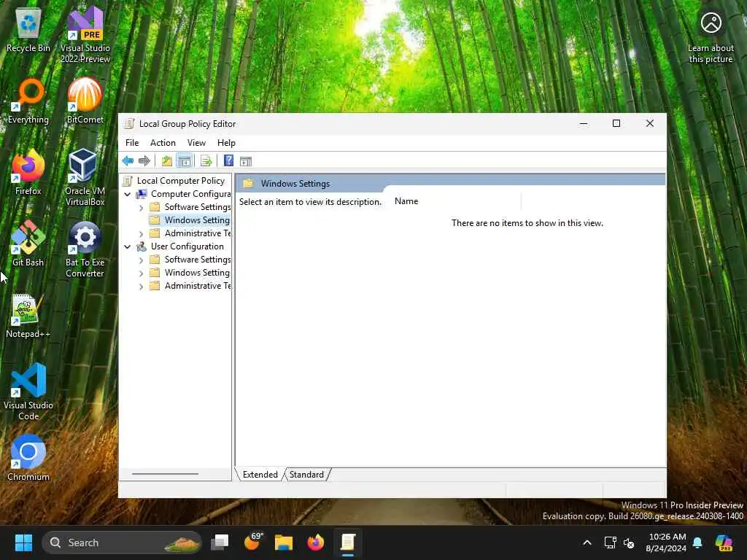The height and width of the screenshot is (560, 747).
Task: Open the Help menu
Action: click(x=226, y=143)
